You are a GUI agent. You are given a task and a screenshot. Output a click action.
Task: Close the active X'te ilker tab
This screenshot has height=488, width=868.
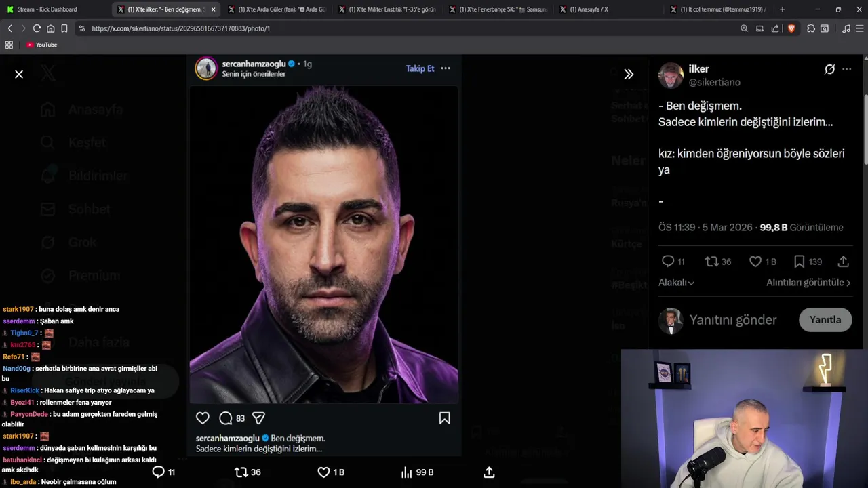coord(213,9)
